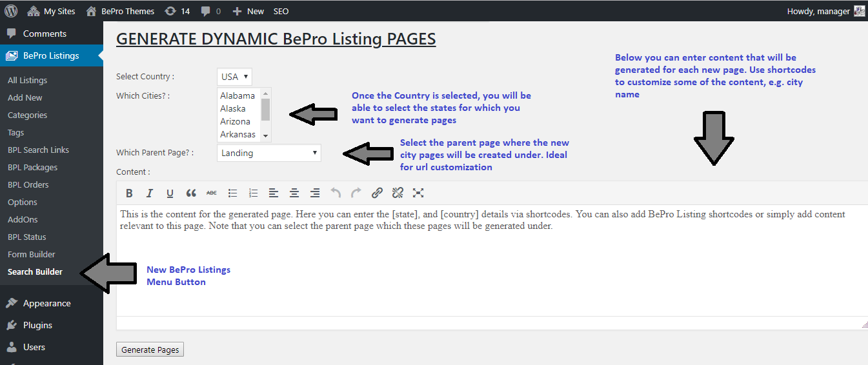Open the SEO admin bar menu
Image resolution: width=868 pixels, height=365 pixels.
tap(281, 11)
